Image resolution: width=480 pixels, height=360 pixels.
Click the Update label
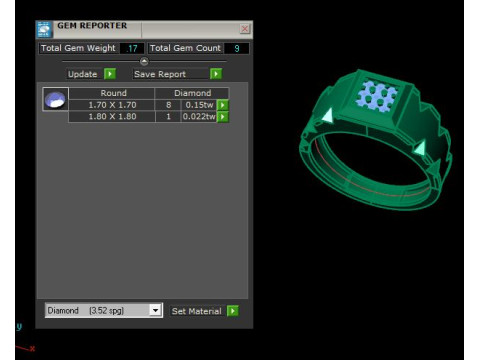(82, 74)
